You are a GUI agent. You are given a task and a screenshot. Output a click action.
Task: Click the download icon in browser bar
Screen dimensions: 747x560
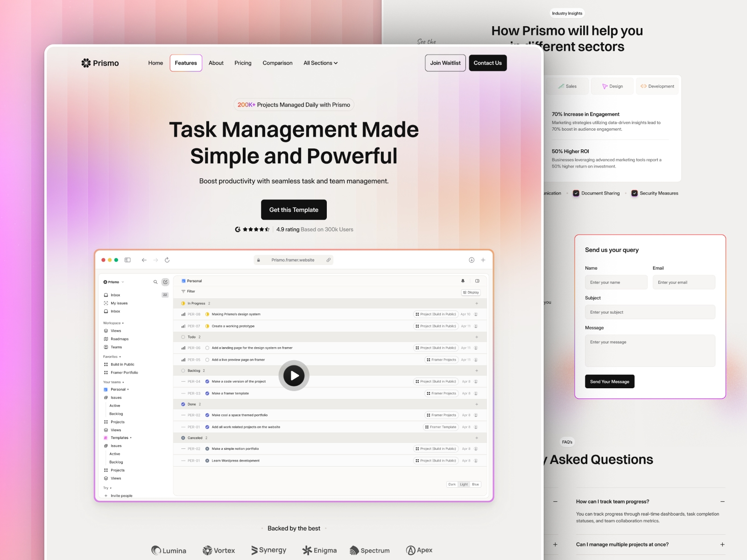point(472,260)
